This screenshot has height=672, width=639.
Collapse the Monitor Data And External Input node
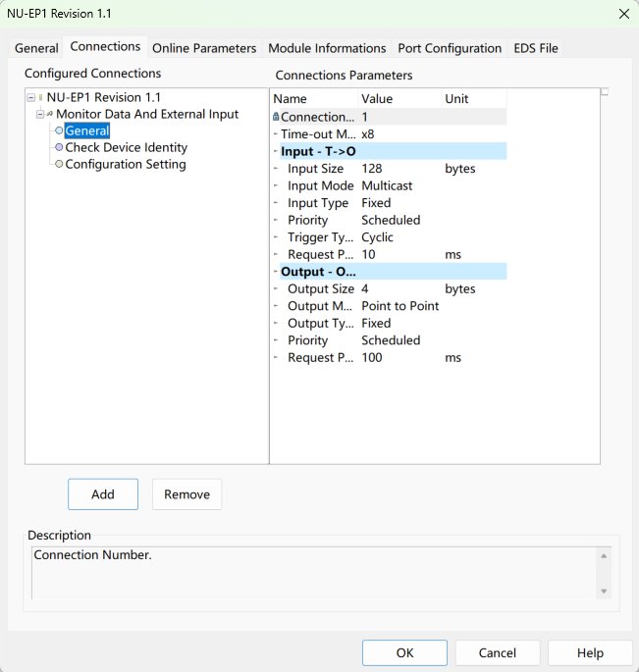coord(40,115)
